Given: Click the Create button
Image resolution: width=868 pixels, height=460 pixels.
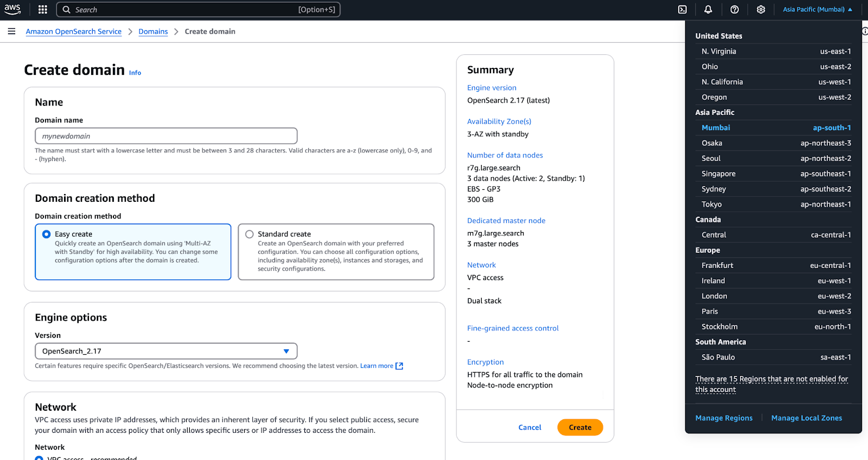Looking at the screenshot, I should point(580,427).
